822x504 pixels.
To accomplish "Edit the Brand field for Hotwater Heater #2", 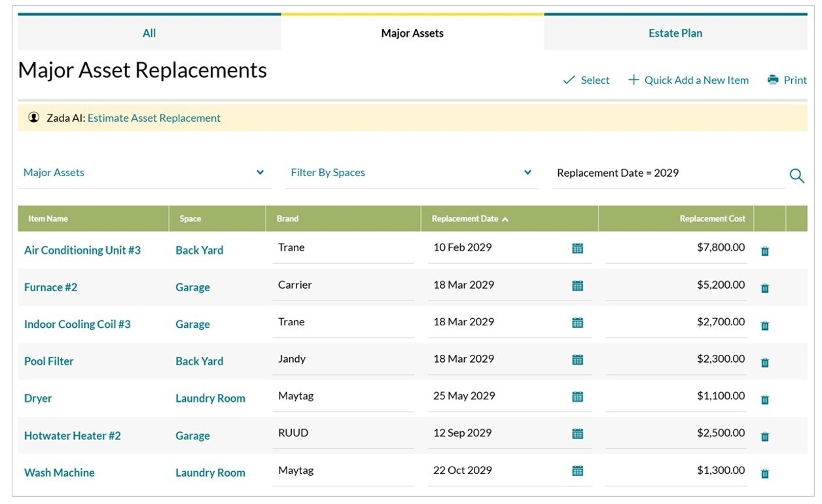I will click(x=343, y=433).
